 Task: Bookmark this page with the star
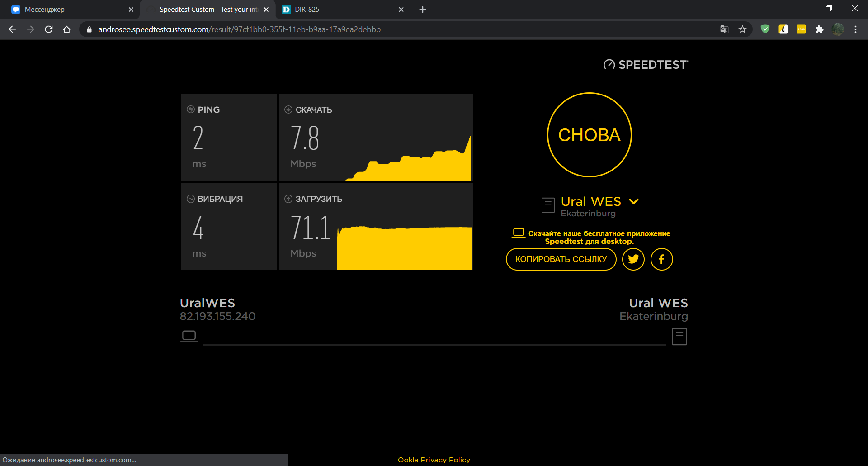(x=742, y=29)
